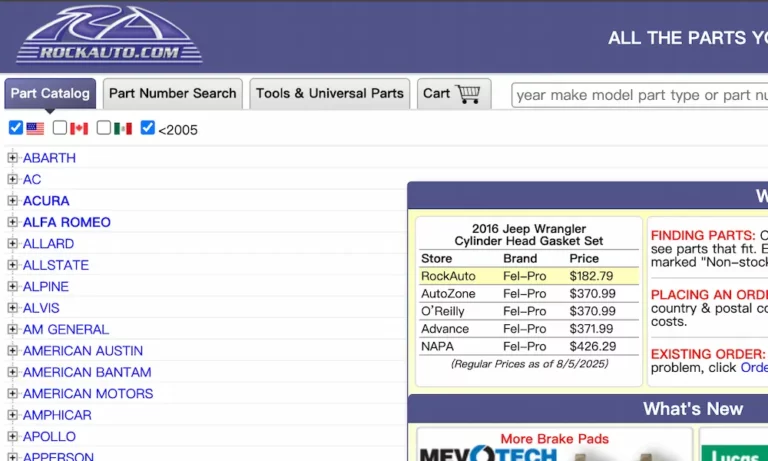Screen dimensions: 768x461
Task: Open the Part Number Search tab
Action: pos(172,94)
